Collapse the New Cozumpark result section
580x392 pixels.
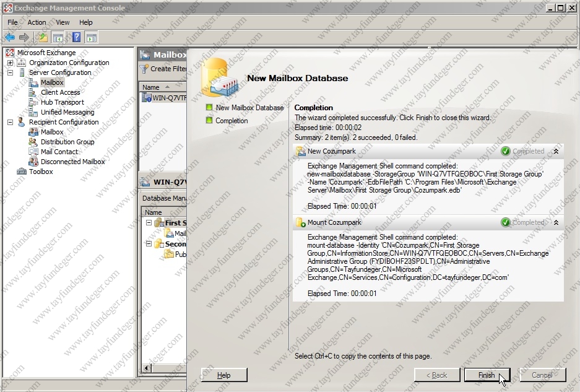556,151
